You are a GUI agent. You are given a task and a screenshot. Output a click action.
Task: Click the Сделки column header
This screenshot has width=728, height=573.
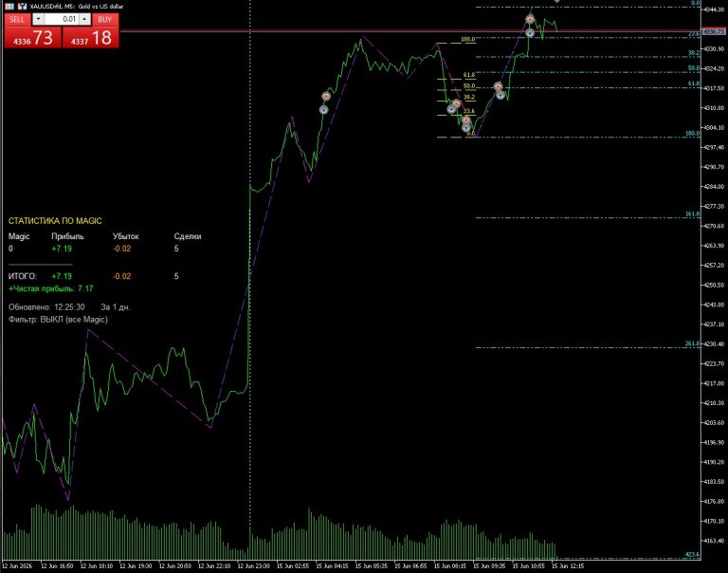188,236
